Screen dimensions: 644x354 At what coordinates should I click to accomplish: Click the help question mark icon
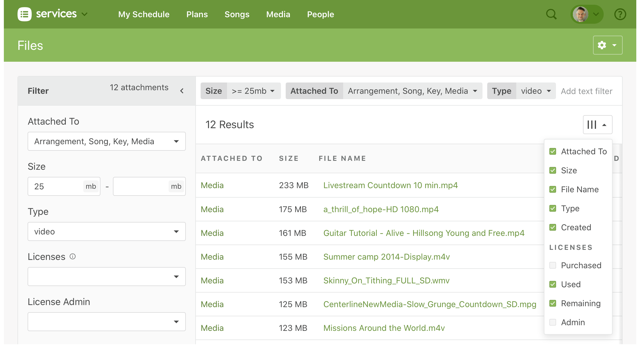point(620,14)
